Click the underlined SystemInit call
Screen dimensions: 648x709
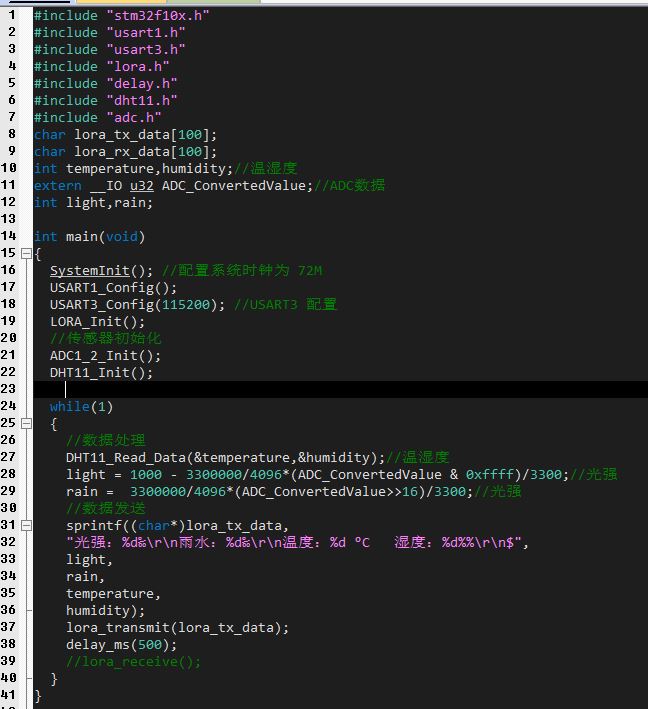coord(90,271)
